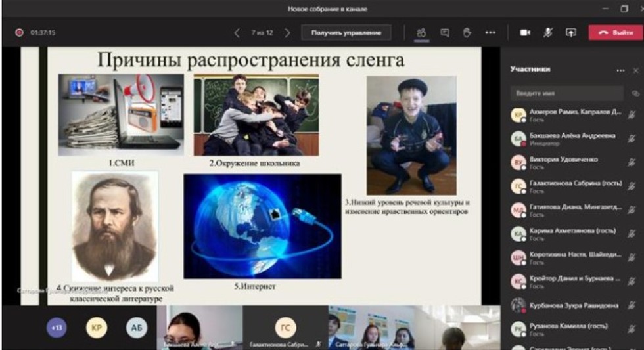Open the share content tray
The width and height of the screenshot is (644, 350).
click(x=571, y=32)
